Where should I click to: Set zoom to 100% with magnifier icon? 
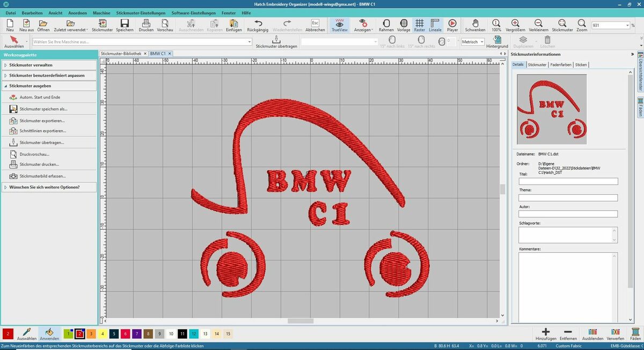click(496, 25)
